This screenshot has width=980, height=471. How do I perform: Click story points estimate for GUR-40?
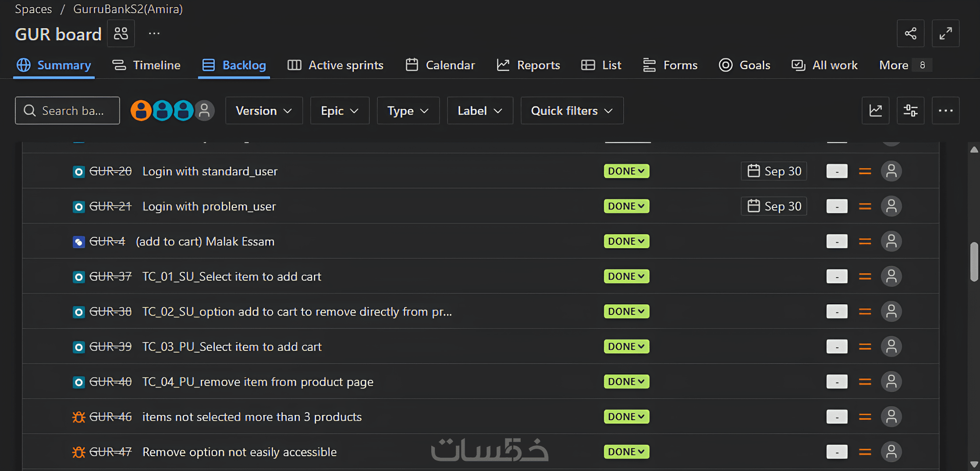(x=837, y=382)
